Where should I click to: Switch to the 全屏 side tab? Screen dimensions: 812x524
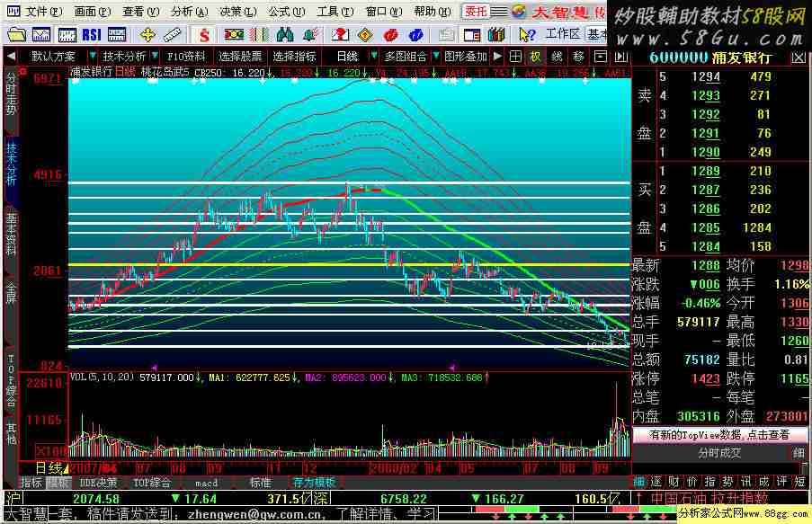coord(11,292)
